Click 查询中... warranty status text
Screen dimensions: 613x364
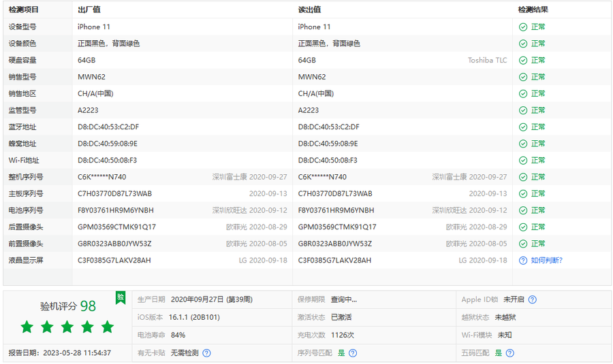point(344,299)
